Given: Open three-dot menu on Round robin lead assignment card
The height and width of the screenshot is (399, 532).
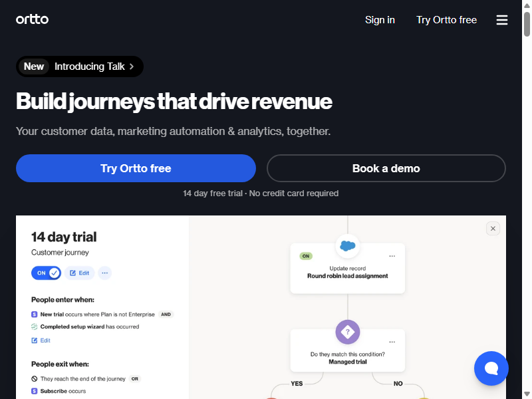Looking at the screenshot, I should pos(392,256).
